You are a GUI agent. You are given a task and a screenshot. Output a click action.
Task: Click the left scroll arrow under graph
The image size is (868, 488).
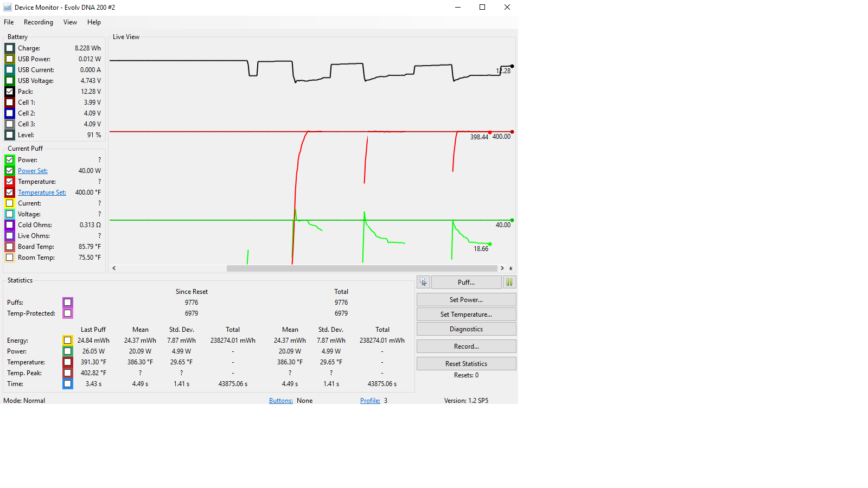114,268
